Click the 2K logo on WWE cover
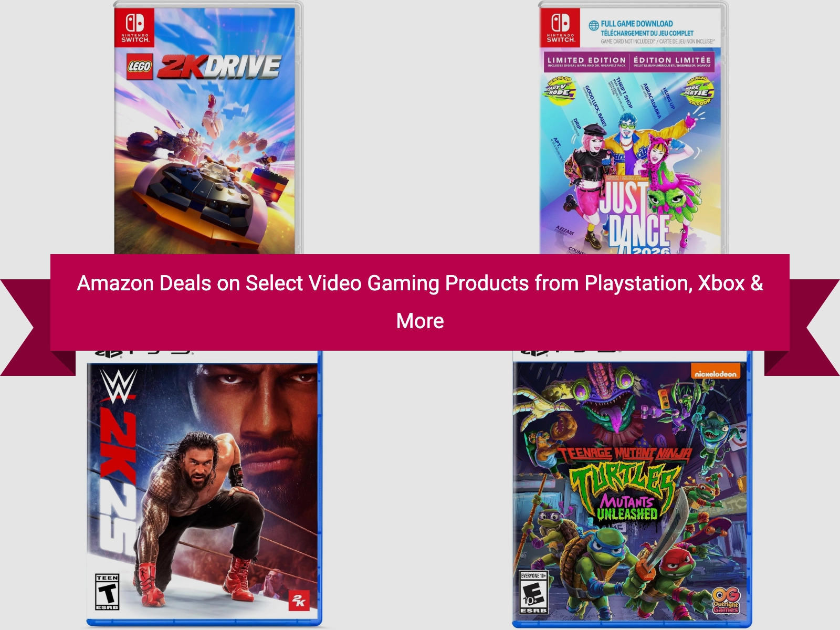 299,601
